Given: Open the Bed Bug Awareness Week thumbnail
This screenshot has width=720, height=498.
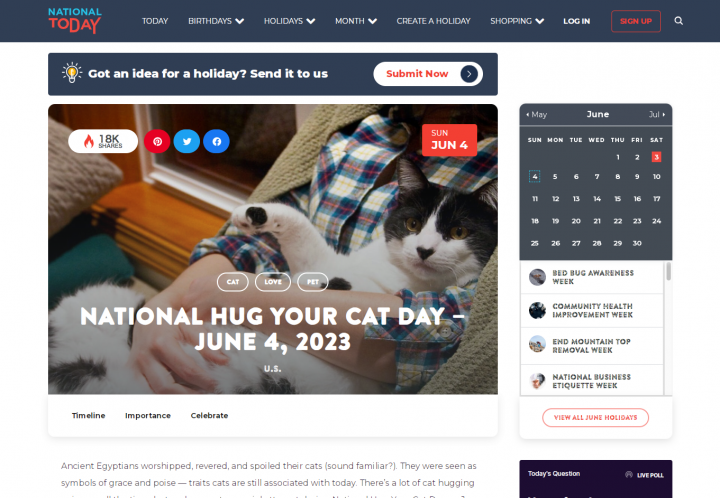Looking at the screenshot, I should [537, 277].
